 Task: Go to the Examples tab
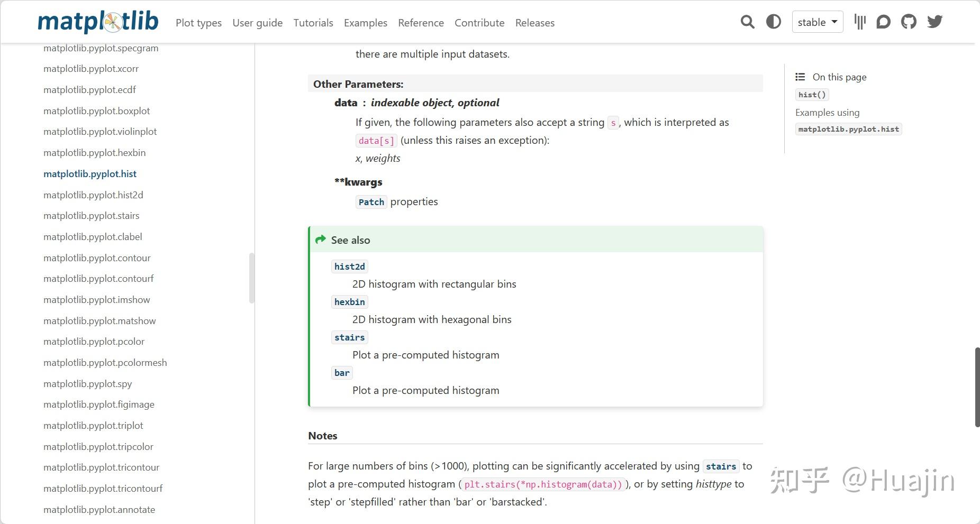[x=365, y=23]
